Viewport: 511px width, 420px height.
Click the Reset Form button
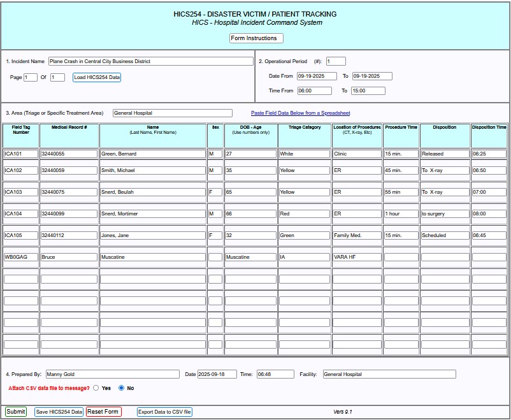103,412
